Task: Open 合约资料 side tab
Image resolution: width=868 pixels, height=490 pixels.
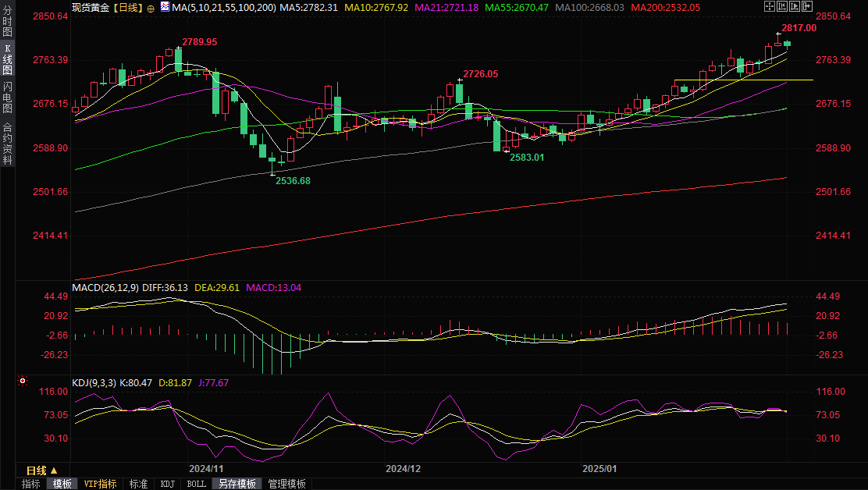Action: coord(7,143)
